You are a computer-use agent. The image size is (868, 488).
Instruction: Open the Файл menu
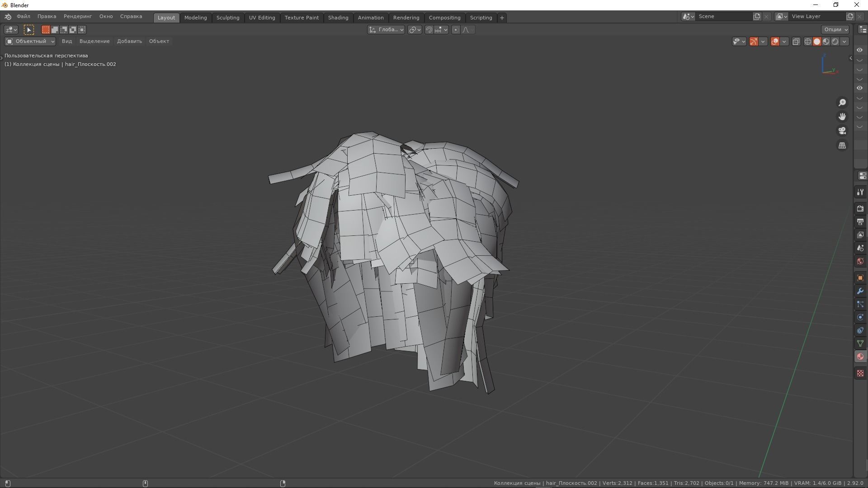pos(24,16)
